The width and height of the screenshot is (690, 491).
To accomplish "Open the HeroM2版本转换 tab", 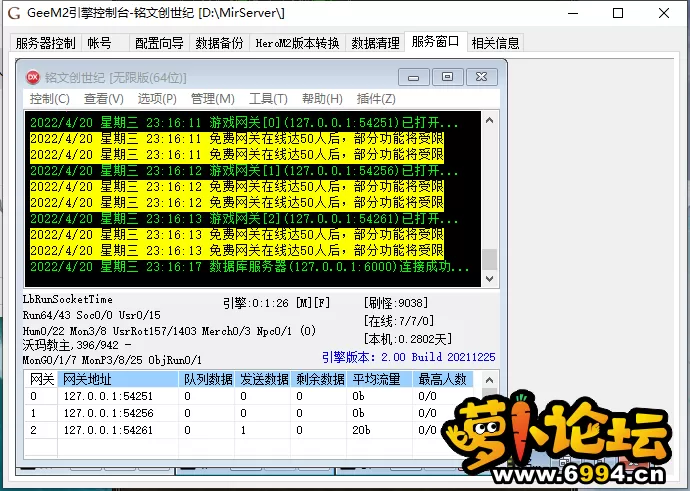I will pos(297,43).
